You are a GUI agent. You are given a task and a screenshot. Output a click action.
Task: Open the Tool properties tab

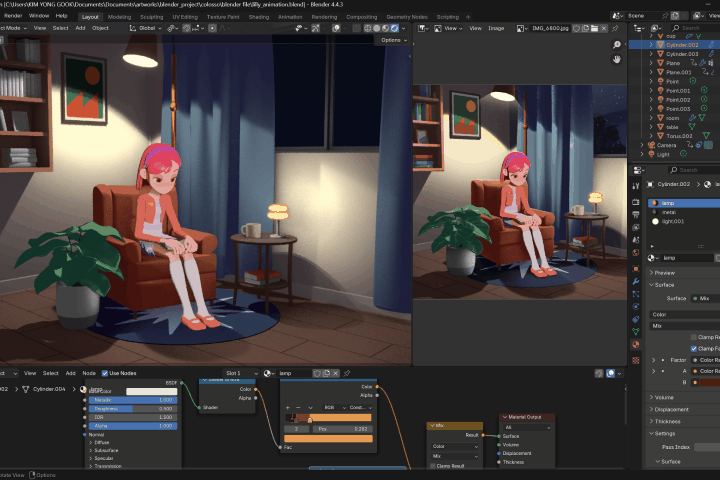636,186
